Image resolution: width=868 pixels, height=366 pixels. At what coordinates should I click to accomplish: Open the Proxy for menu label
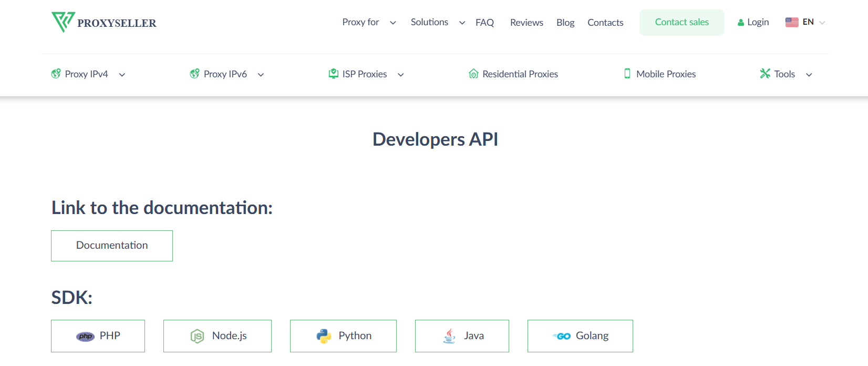(360, 22)
